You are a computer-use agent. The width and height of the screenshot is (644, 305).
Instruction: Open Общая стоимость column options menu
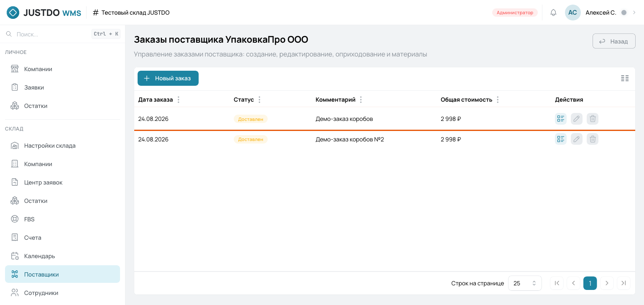click(x=498, y=100)
